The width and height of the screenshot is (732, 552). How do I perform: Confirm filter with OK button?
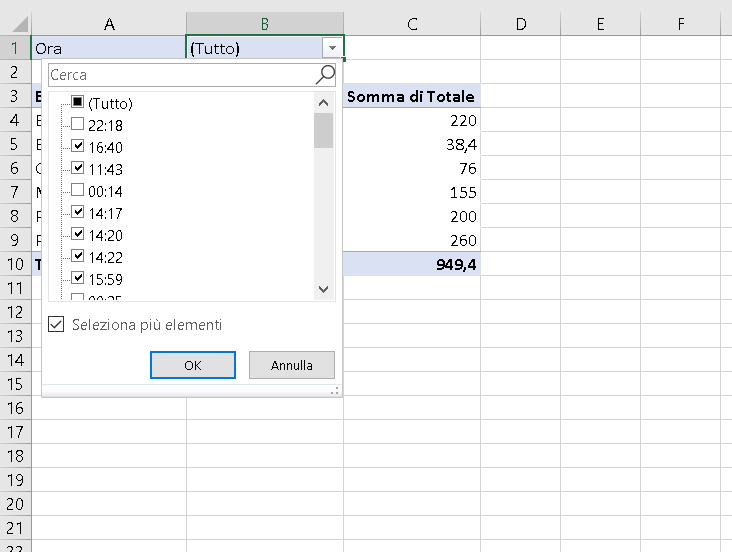click(x=193, y=365)
